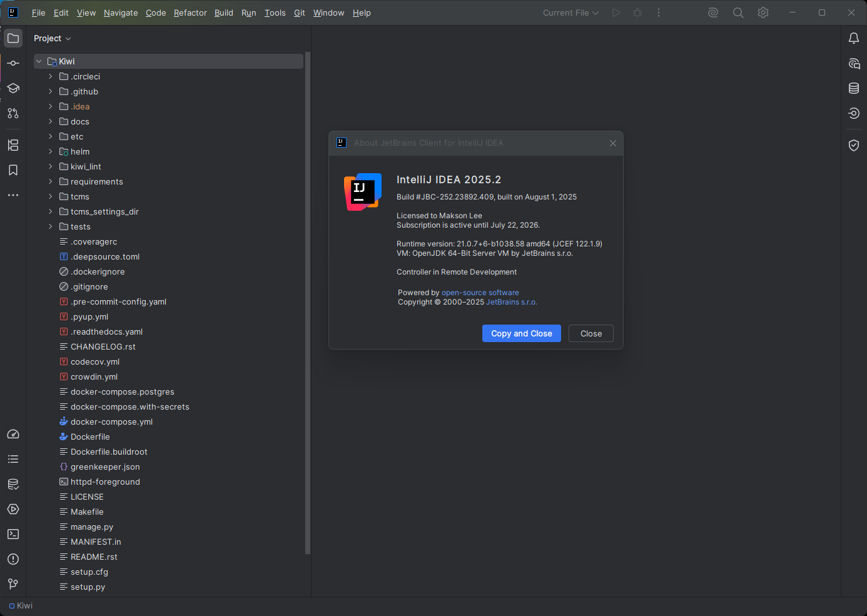Viewport: 867px width, 616px height.
Task: Expand the tests folder
Action: [x=51, y=226]
